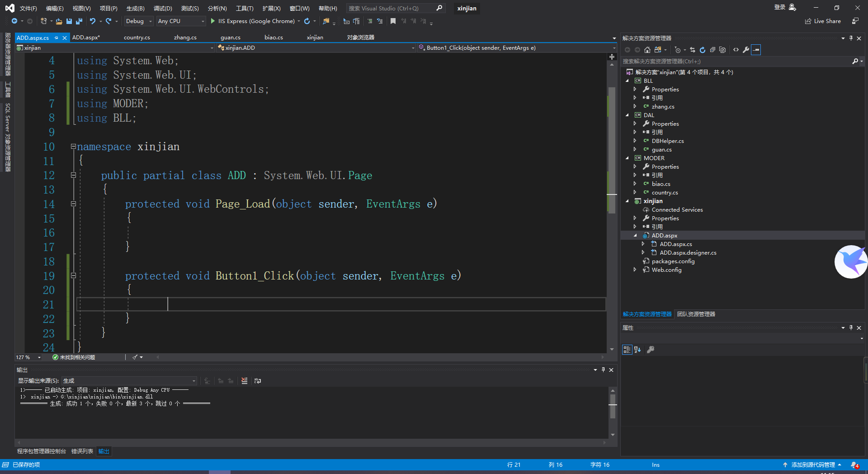Click the Save All icon

[79, 21]
